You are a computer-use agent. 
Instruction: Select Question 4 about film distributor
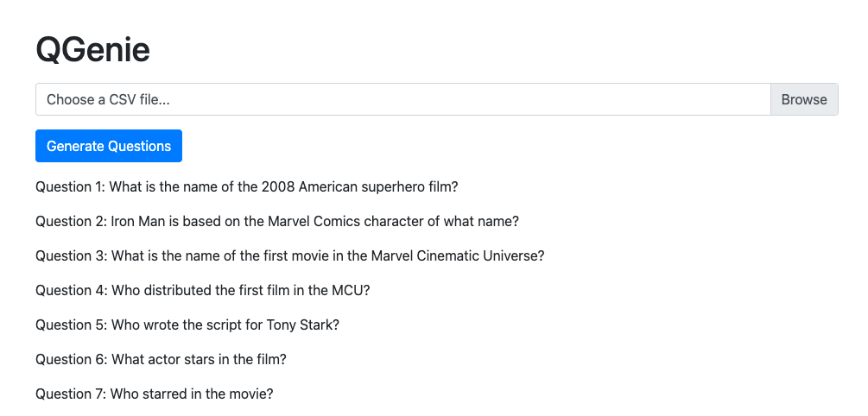(x=202, y=290)
